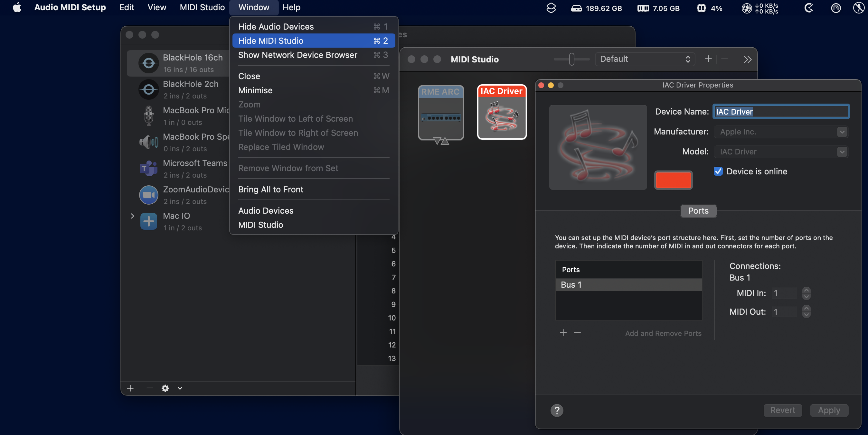This screenshot has height=435, width=868.
Task: Select Bring All to Front
Action: tap(314, 189)
